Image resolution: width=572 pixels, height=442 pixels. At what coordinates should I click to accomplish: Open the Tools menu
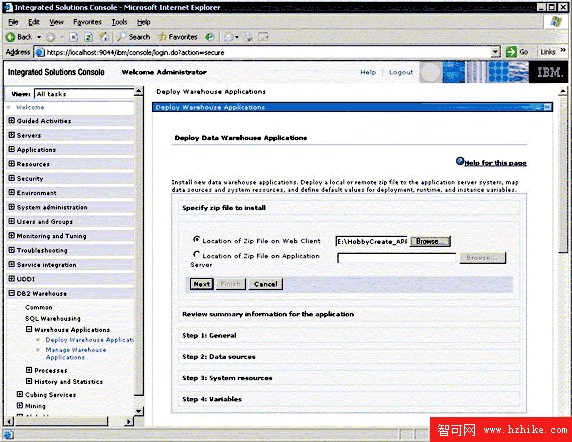tap(119, 22)
